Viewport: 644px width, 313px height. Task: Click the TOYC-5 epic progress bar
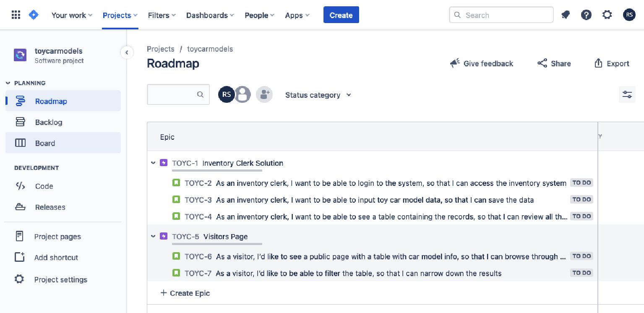[217, 244]
